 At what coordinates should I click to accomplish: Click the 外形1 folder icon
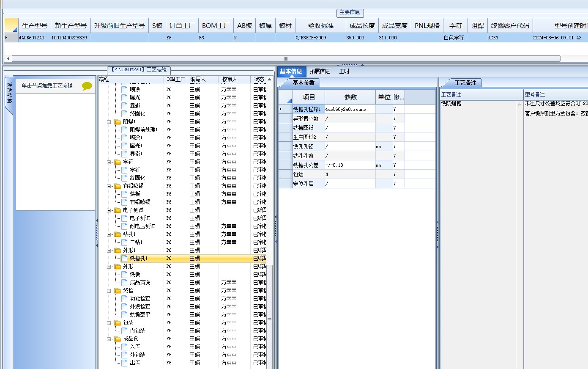(x=118, y=251)
